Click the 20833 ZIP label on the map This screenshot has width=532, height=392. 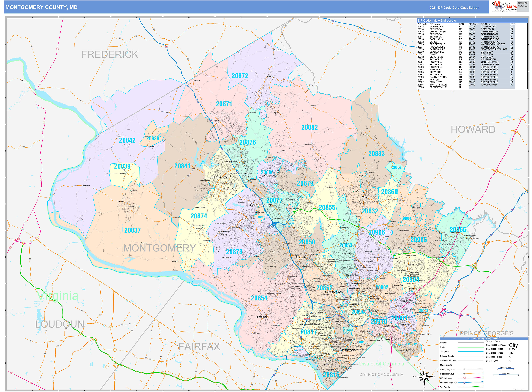tap(376, 153)
